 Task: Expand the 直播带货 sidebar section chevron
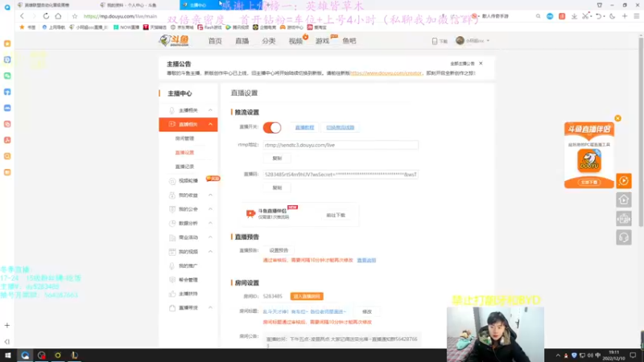[x=210, y=307]
